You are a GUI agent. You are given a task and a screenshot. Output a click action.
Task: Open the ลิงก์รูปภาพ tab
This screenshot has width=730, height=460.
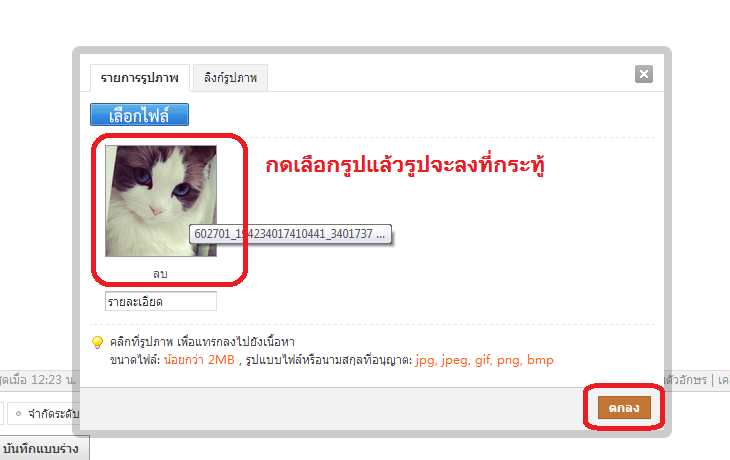(230, 78)
